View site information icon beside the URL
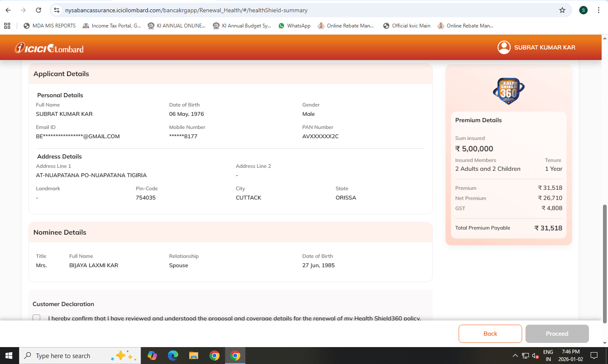 click(x=57, y=10)
